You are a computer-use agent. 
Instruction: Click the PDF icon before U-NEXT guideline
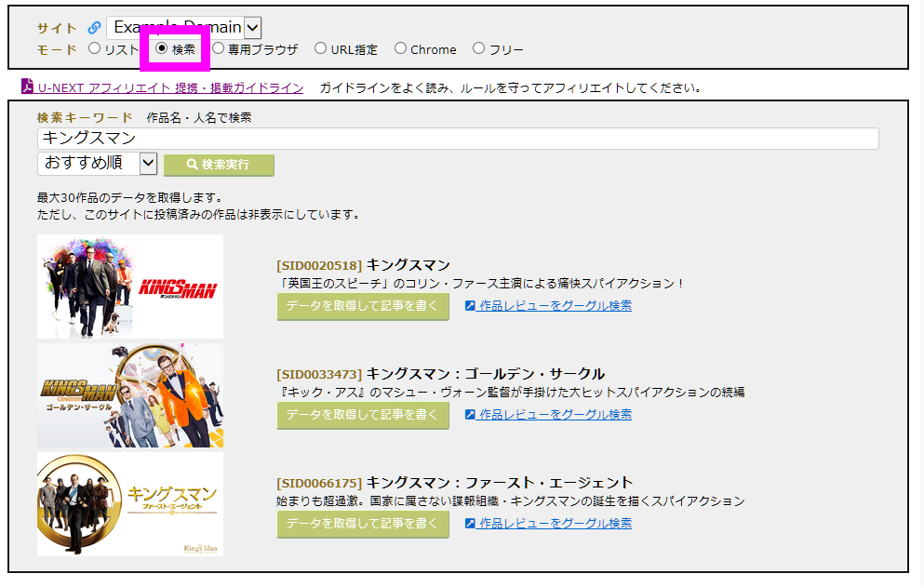[x=28, y=87]
